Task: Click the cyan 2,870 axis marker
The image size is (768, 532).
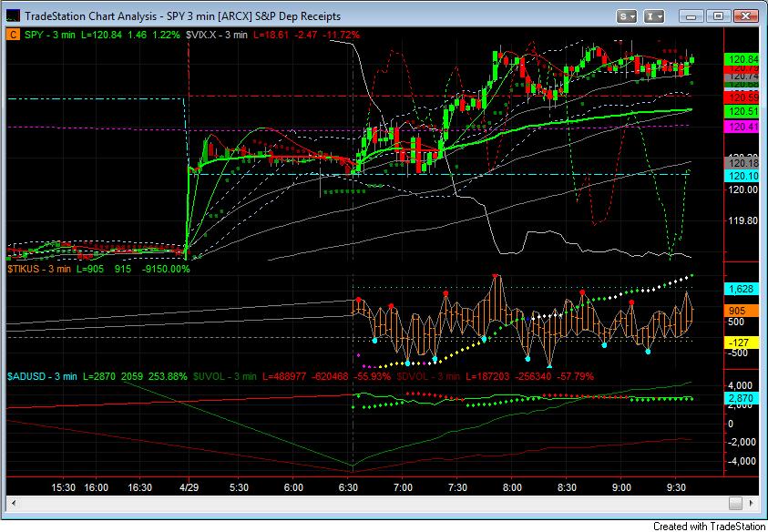Action: coord(741,398)
